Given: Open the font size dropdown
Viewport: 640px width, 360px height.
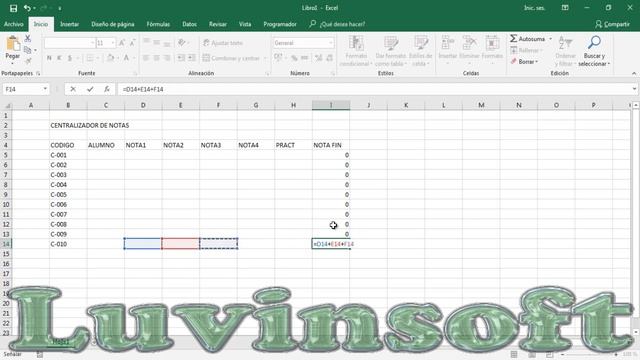Looking at the screenshot, I should pyautogui.click(x=113, y=43).
